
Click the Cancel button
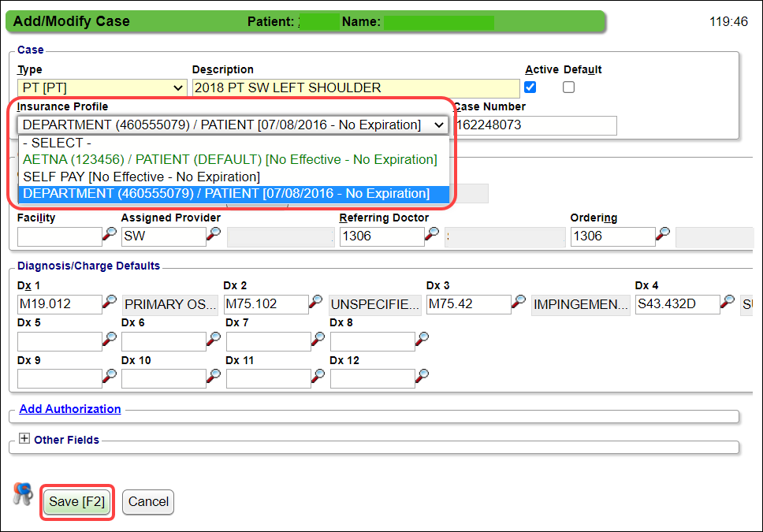click(148, 501)
